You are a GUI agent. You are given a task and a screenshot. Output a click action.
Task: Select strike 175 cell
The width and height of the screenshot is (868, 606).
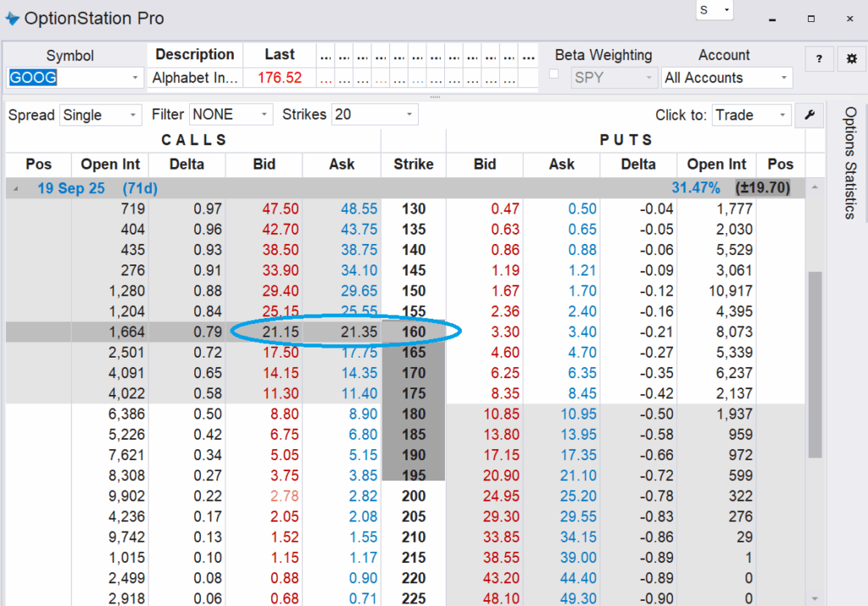tap(414, 393)
